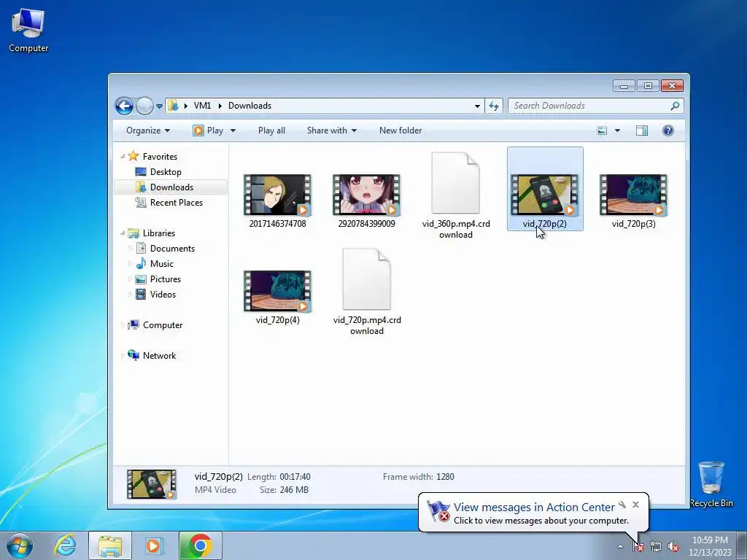
Task: Open Music library
Action: click(161, 264)
